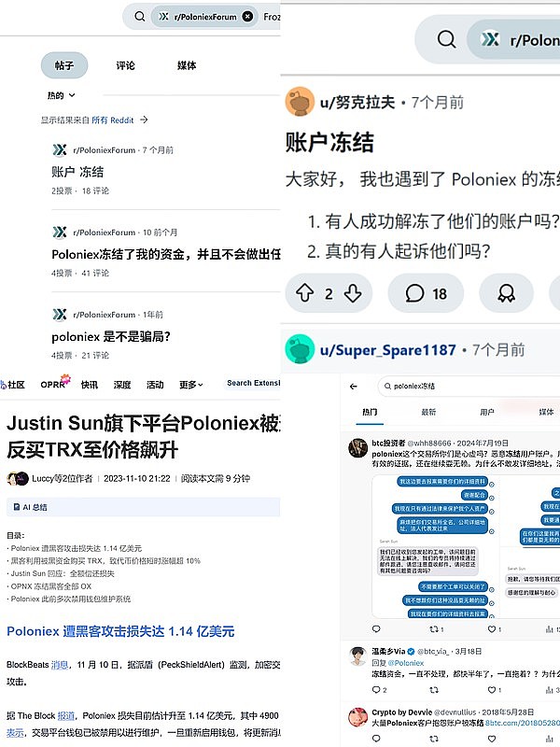Upvote the 账户冻结 post
The image size is (560, 747).
coord(305,293)
